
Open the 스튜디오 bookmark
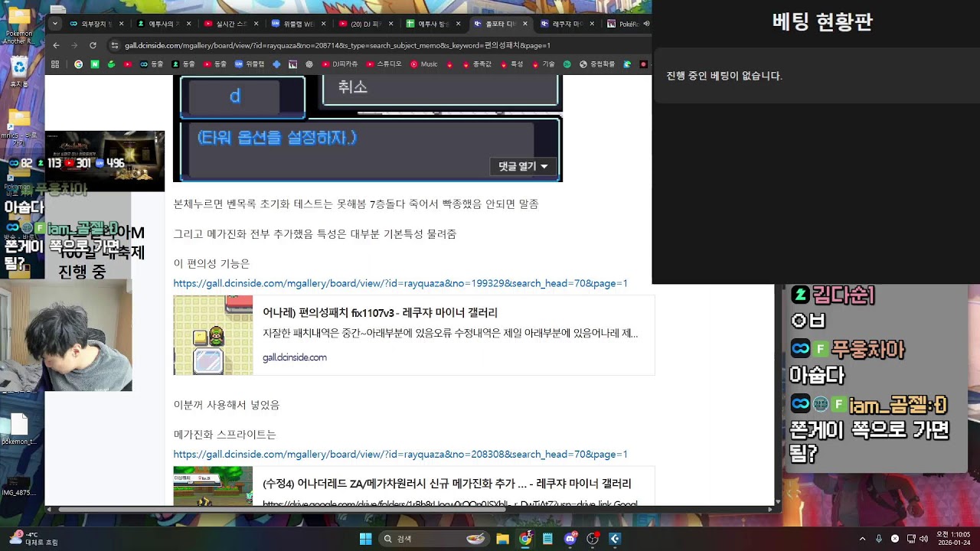pyautogui.click(x=384, y=64)
